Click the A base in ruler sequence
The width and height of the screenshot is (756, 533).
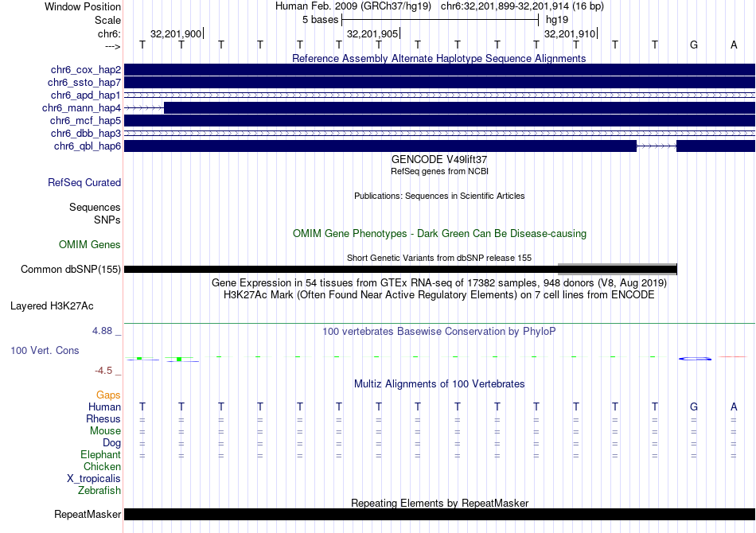(734, 45)
